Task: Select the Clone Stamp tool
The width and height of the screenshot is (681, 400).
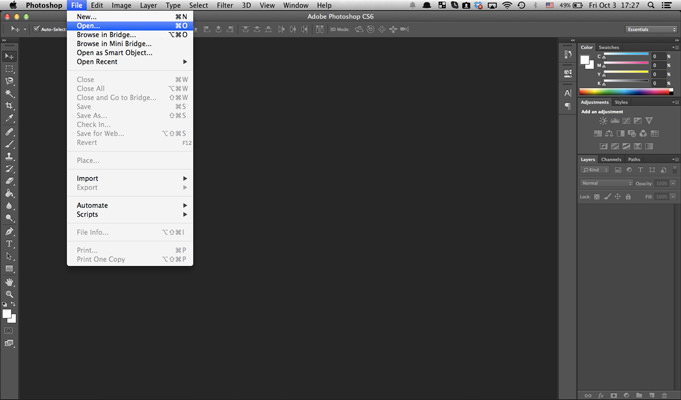Action: (9, 156)
